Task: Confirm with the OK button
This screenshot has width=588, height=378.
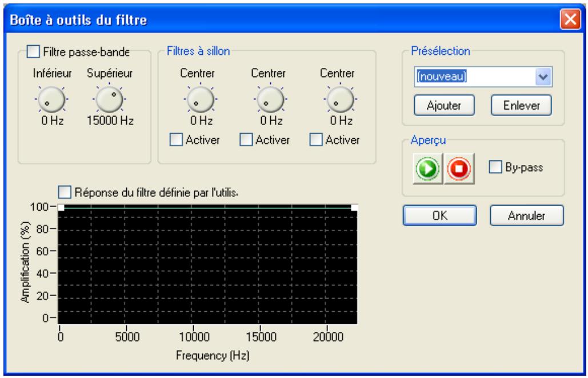Action: pyautogui.click(x=439, y=215)
